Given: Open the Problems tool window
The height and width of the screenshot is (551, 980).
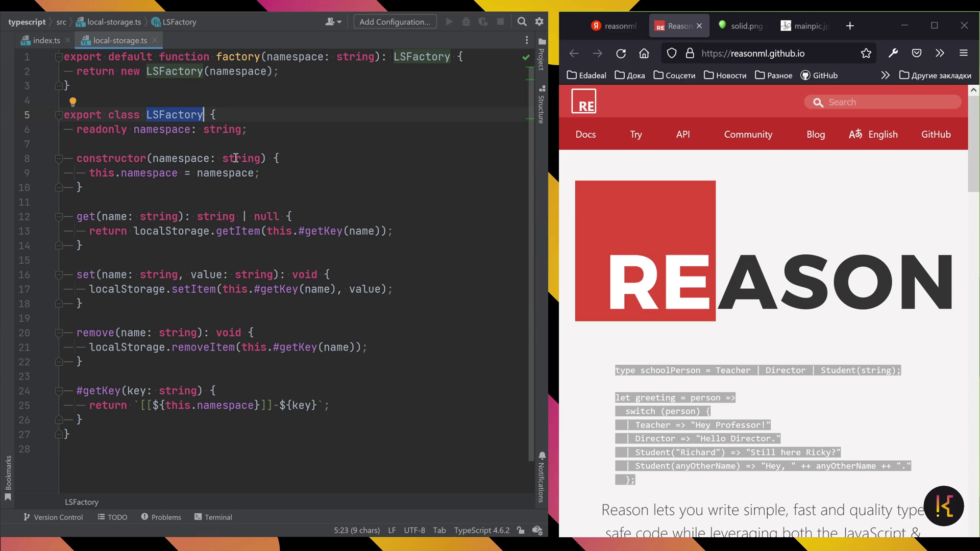Looking at the screenshot, I should point(161,517).
